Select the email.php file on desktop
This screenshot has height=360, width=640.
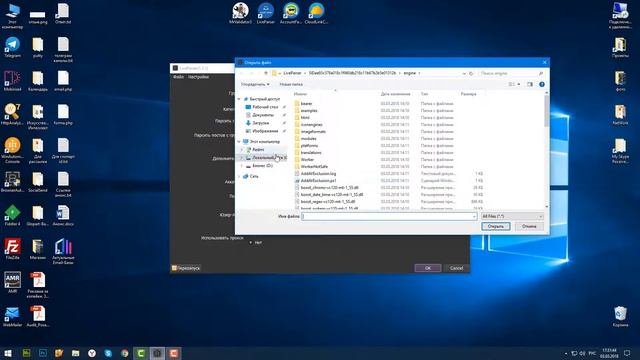point(63,81)
